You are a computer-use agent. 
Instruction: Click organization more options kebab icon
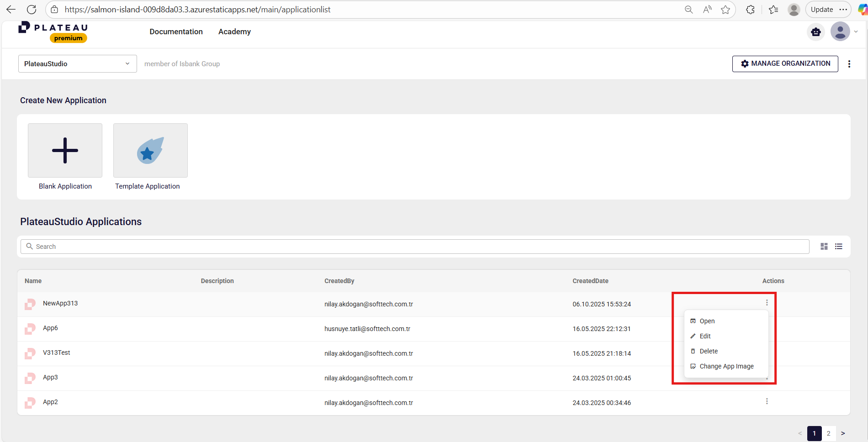coord(849,64)
